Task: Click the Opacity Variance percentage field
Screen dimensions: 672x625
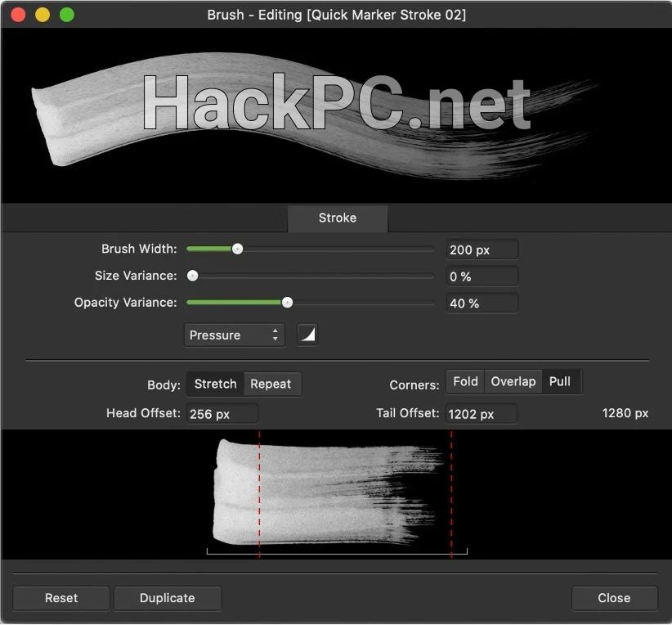Action: [482, 303]
